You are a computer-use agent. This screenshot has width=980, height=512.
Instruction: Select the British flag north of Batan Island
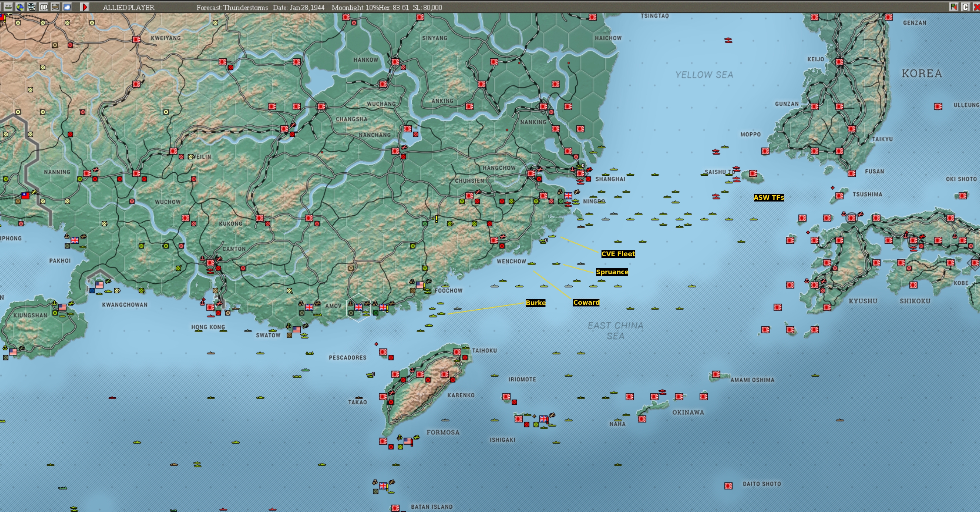point(383,486)
